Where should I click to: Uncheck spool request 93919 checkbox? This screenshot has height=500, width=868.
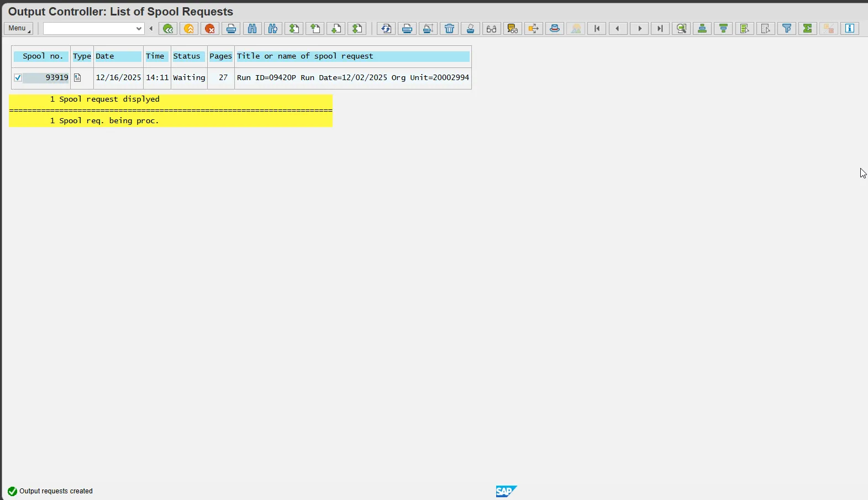pos(18,78)
